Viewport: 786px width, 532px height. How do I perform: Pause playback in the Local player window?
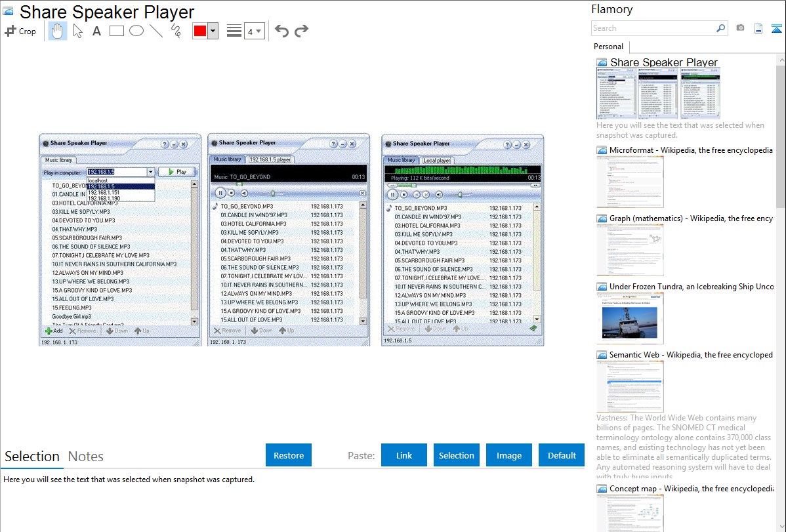pos(393,195)
